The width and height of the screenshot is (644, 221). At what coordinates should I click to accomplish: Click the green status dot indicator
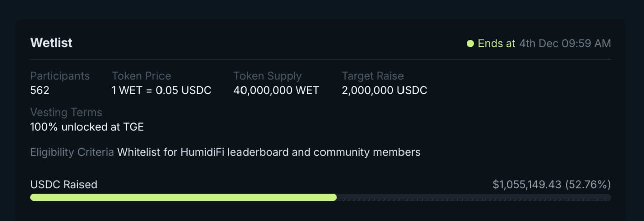point(470,43)
